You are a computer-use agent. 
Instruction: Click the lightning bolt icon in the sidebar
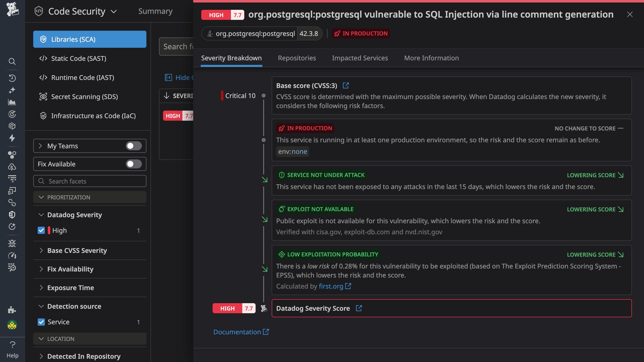point(12,138)
